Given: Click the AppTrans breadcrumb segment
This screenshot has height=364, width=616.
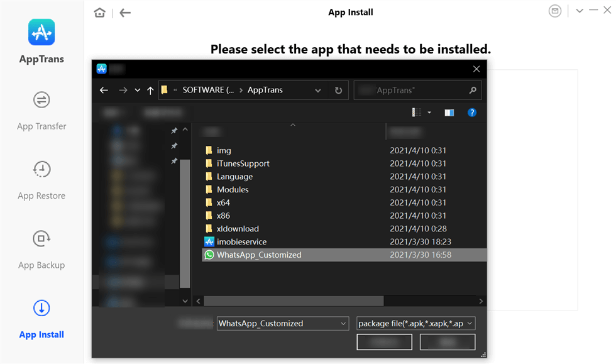Looking at the screenshot, I should coord(265,90).
